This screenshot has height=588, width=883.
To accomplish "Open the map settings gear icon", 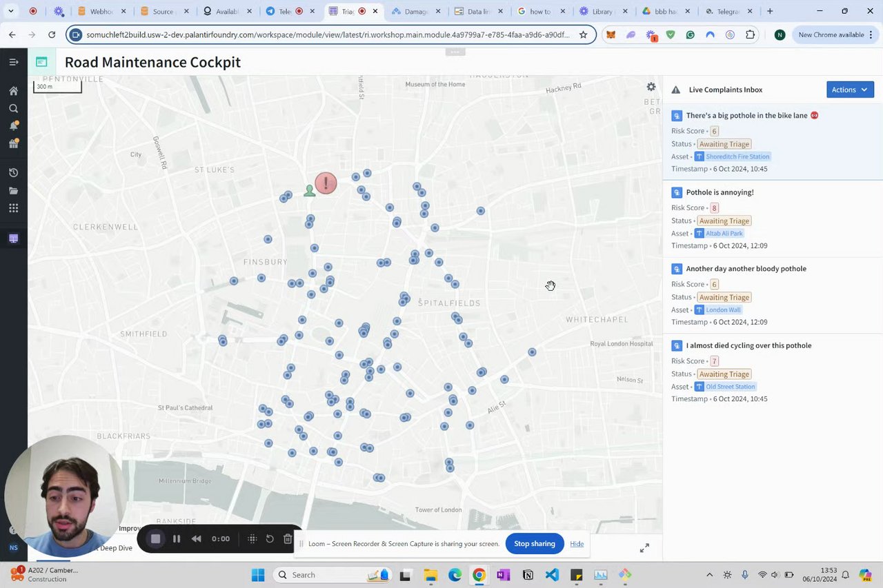I will point(651,87).
